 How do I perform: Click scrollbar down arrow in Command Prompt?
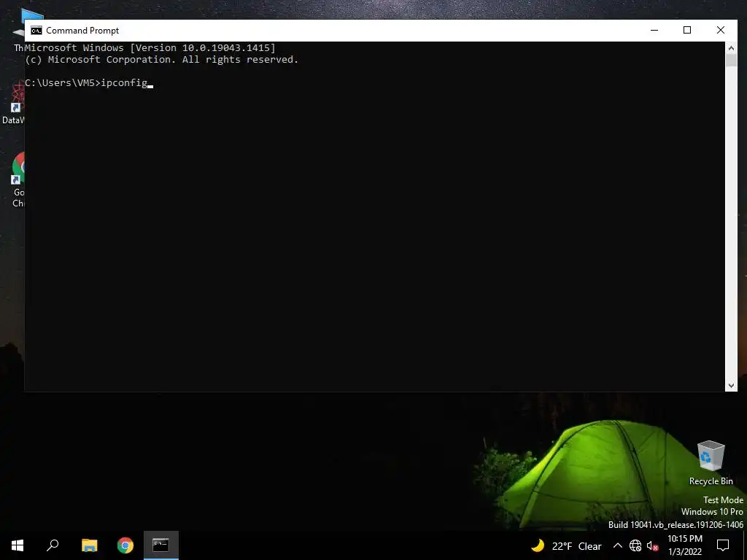pos(731,386)
